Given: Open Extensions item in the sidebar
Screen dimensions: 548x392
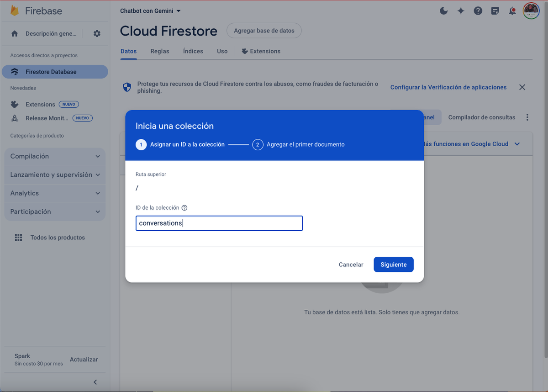Looking at the screenshot, I should (40, 104).
